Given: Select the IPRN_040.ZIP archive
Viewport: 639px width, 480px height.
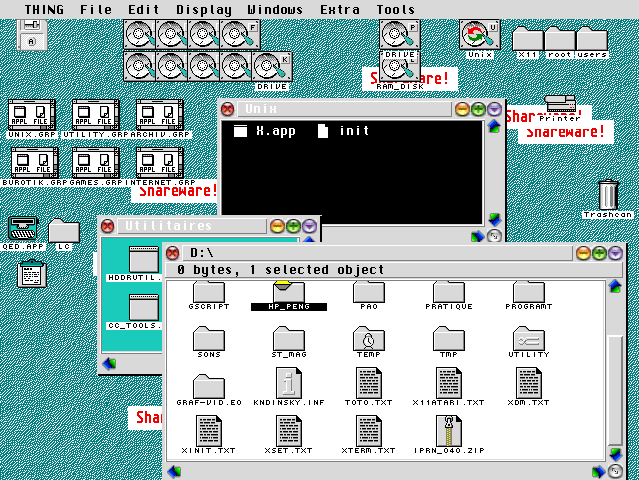Looking at the screenshot, I should pos(449,435).
